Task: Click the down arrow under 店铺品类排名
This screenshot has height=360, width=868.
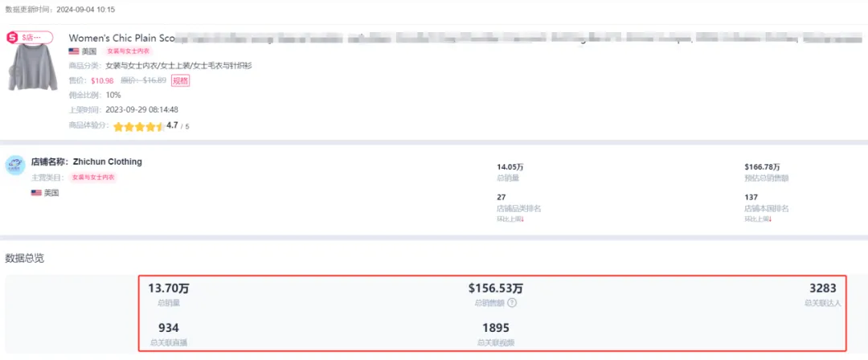Action: pyautogui.click(x=522, y=219)
